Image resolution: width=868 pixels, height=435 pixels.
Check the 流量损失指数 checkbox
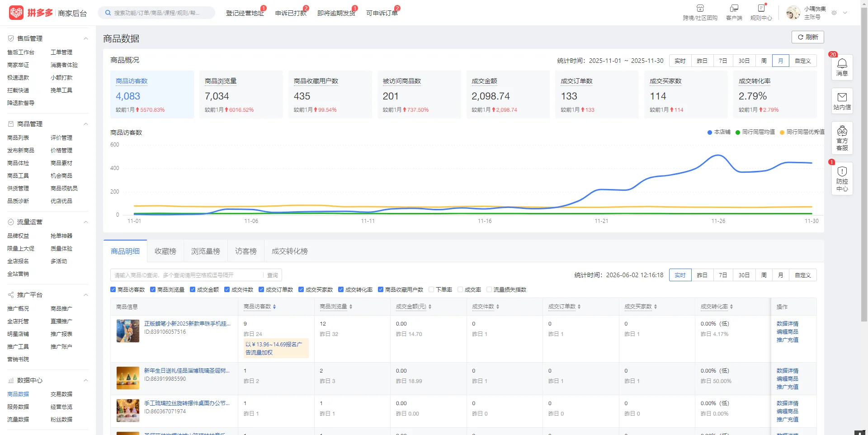pyautogui.click(x=489, y=289)
